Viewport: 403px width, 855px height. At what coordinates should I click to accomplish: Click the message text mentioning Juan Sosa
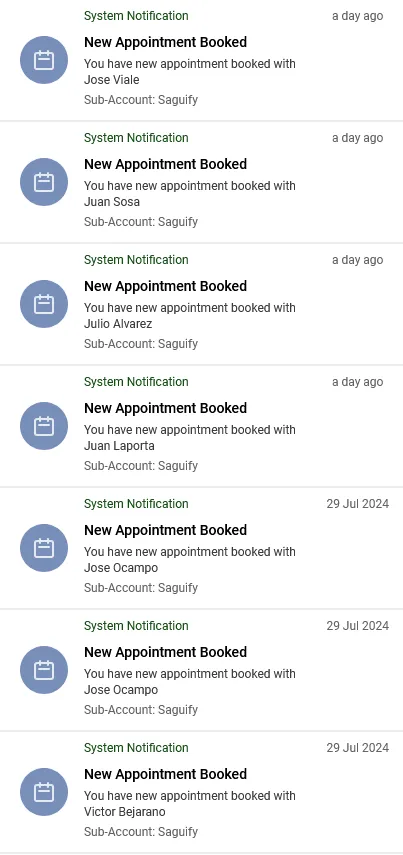[190, 194]
